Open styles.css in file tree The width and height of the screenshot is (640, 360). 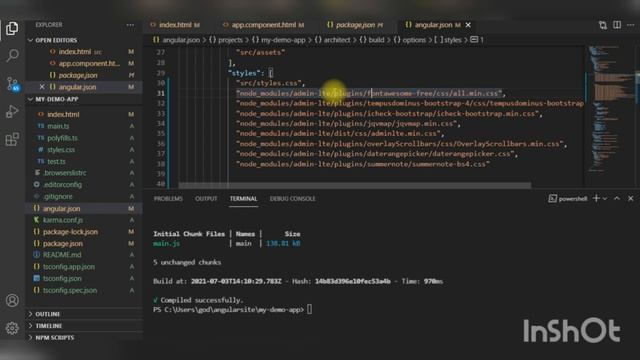pyautogui.click(x=84, y=150)
